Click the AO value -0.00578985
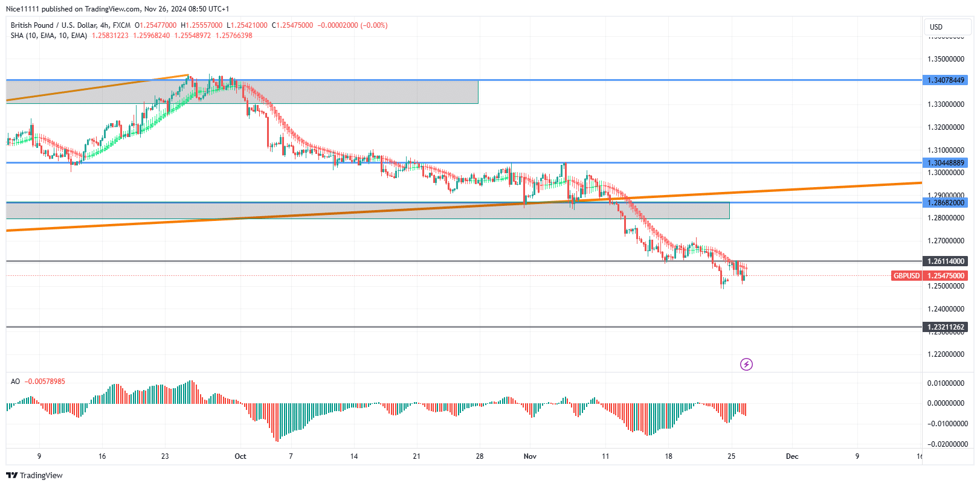The width and height of the screenshot is (980, 486). point(45,382)
